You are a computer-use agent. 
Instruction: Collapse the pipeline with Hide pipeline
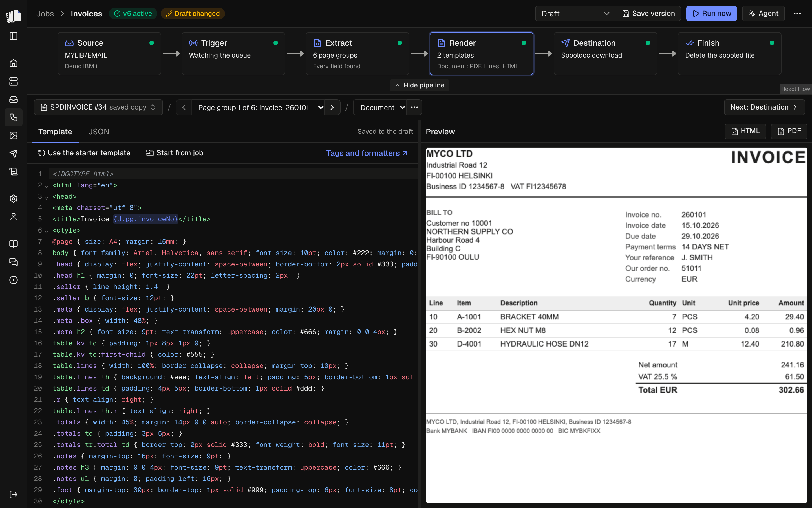point(420,85)
